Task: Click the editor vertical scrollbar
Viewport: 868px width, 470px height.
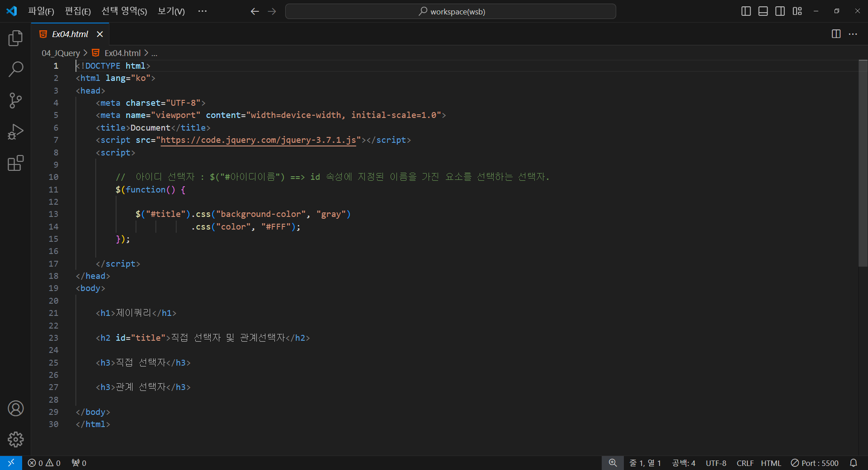Action: [x=863, y=163]
